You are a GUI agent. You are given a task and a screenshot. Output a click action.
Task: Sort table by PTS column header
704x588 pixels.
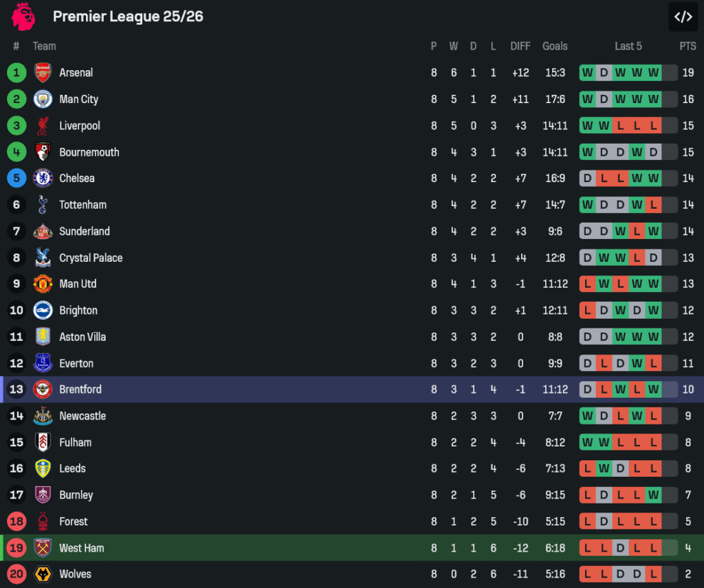coord(687,46)
